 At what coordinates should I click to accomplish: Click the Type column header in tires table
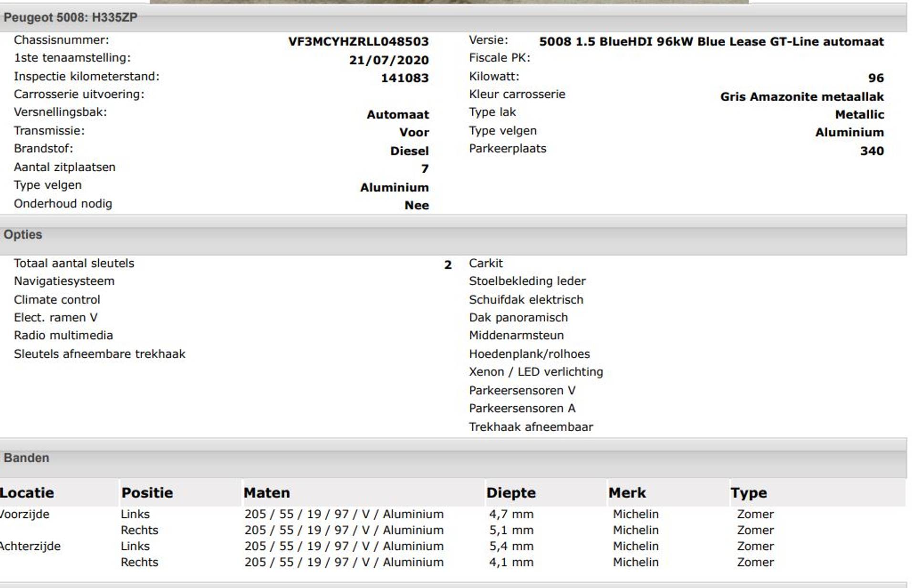coord(749,493)
